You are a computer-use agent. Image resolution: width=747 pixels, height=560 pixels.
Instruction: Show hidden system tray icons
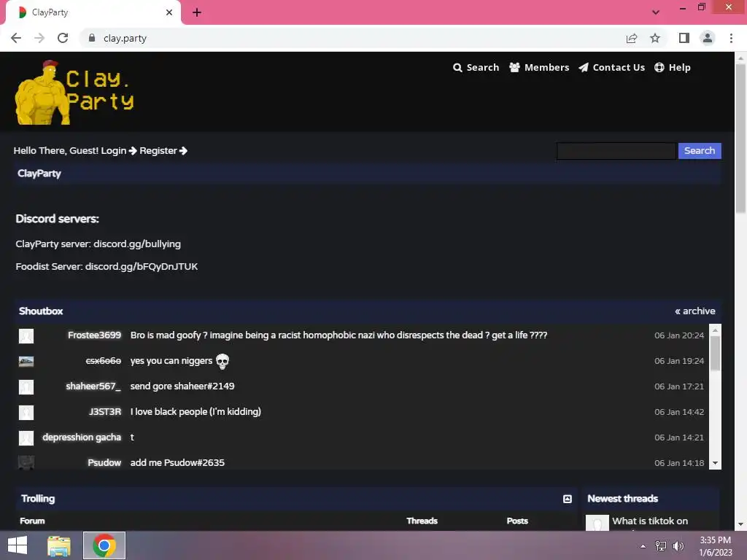[x=643, y=546]
